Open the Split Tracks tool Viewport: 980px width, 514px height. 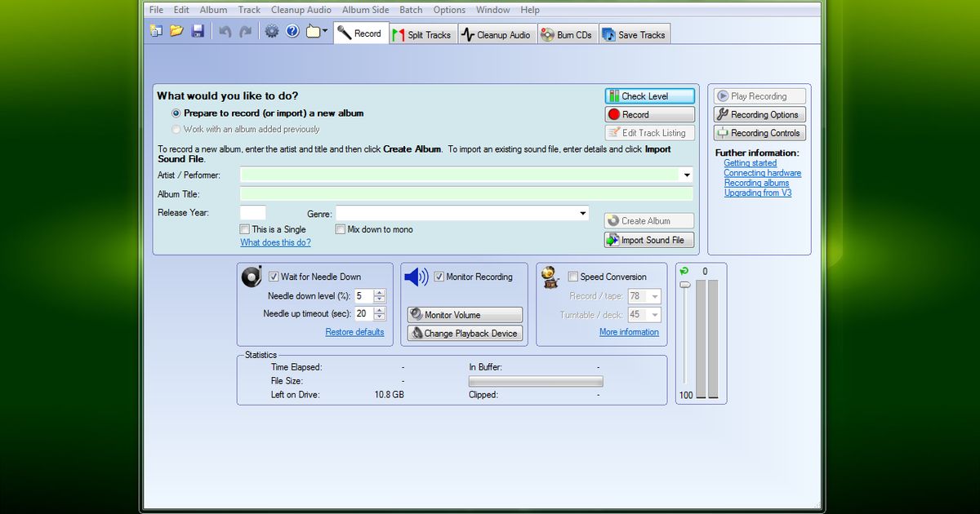click(x=422, y=33)
